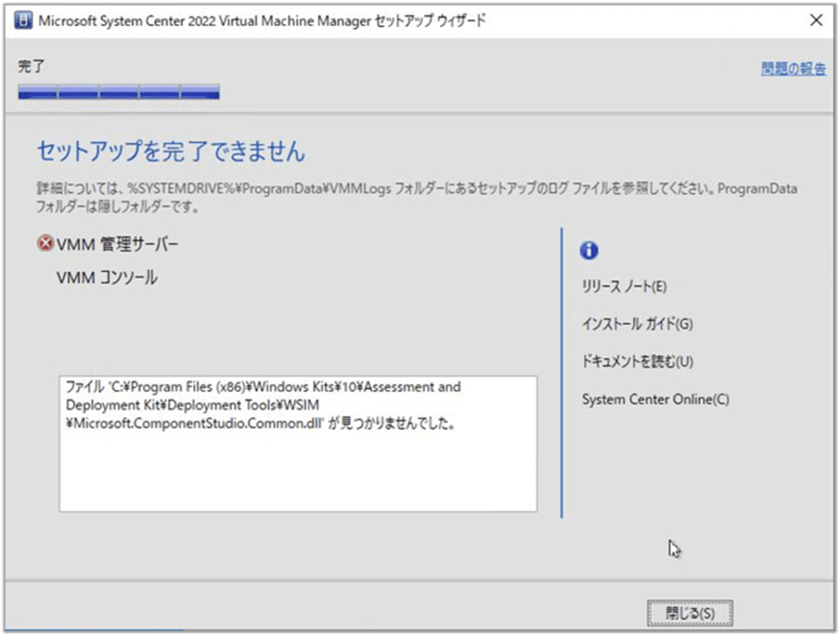Click the wizard window title text
The height and width of the screenshot is (636, 840).
coord(262,21)
